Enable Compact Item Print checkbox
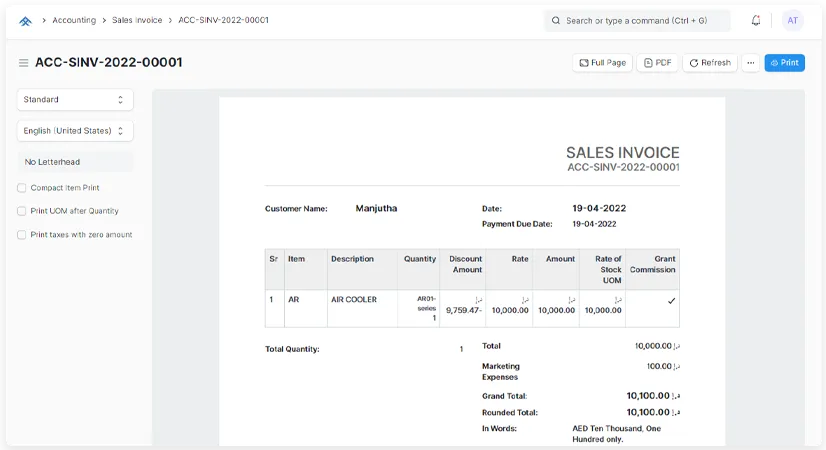This screenshot has width=826, height=450. pos(22,188)
